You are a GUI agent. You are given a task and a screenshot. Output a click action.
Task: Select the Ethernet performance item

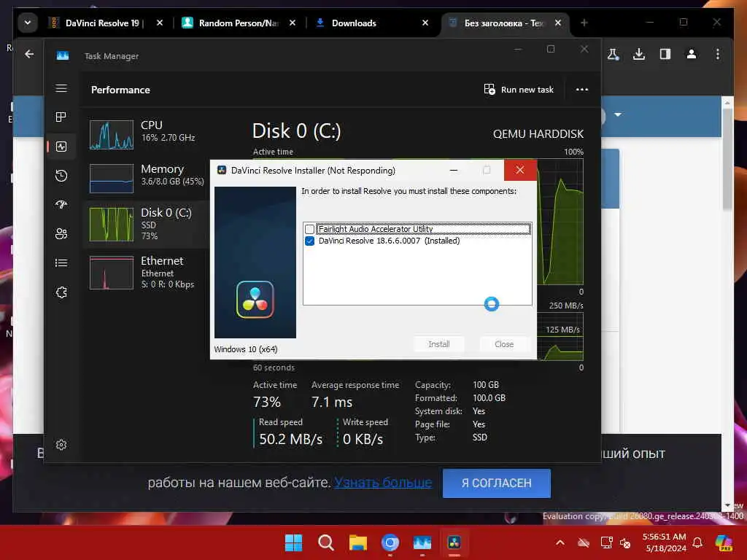145,272
